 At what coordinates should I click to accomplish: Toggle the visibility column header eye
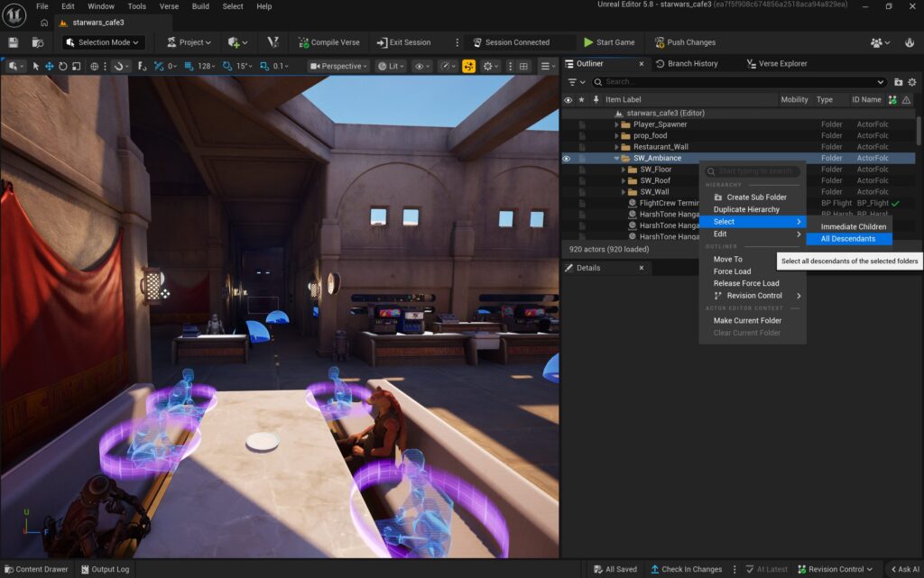click(568, 100)
